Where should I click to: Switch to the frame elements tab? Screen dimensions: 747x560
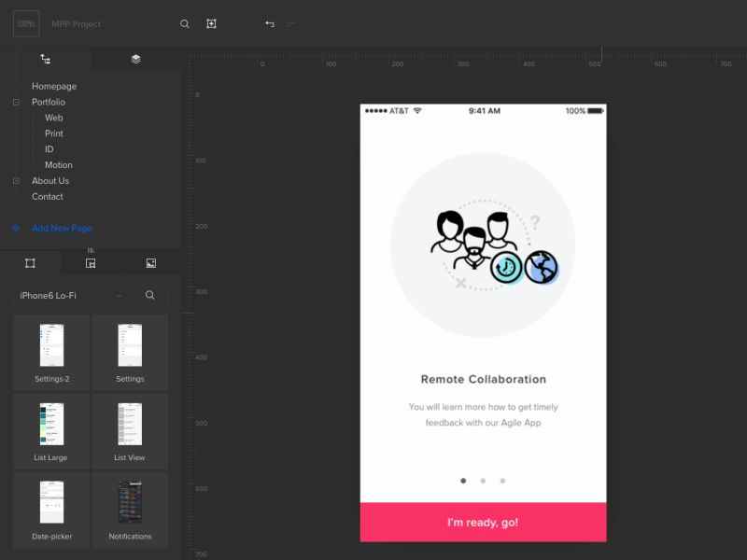click(30, 262)
